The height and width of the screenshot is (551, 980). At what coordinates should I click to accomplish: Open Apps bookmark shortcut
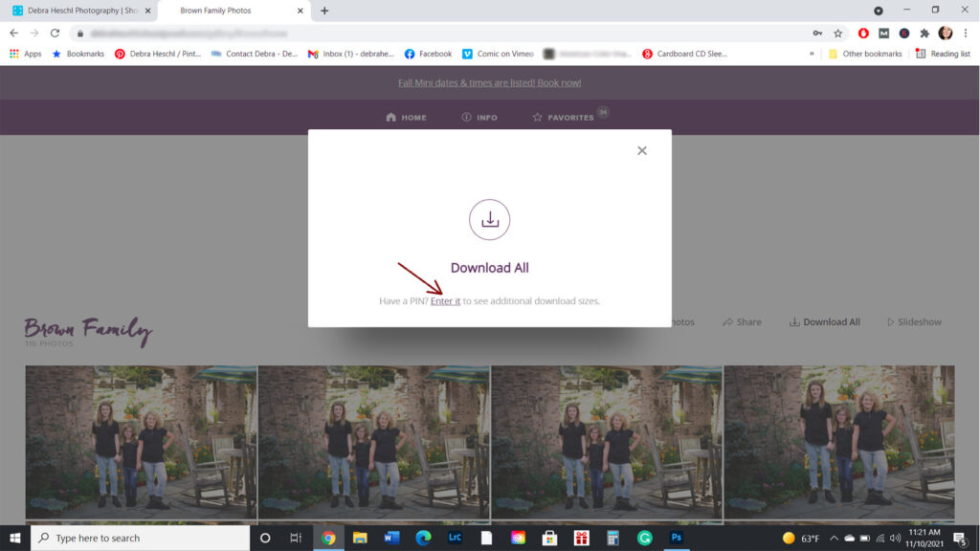tap(25, 54)
